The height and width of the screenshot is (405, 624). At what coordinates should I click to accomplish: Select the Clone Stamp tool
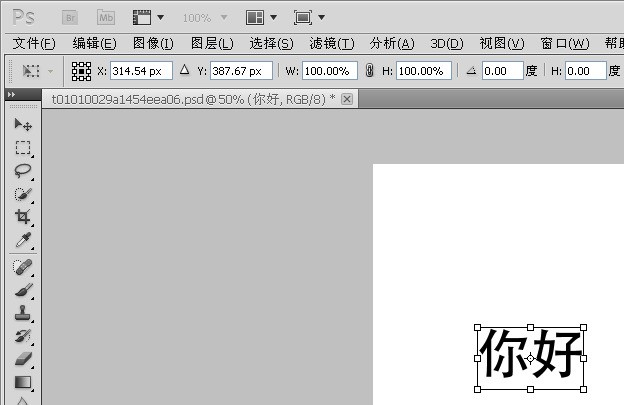[x=23, y=313]
